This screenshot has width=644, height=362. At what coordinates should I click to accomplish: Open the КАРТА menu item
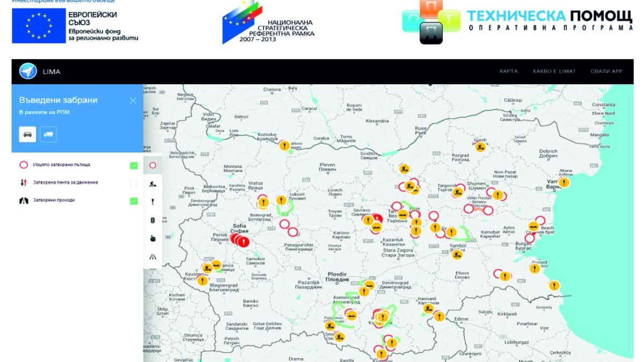[x=509, y=71]
